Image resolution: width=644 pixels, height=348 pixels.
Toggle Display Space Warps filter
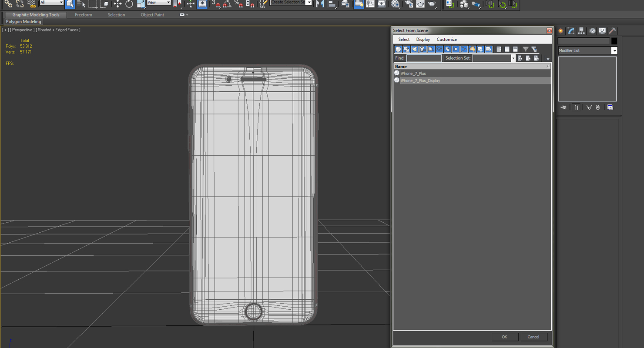[439, 49]
